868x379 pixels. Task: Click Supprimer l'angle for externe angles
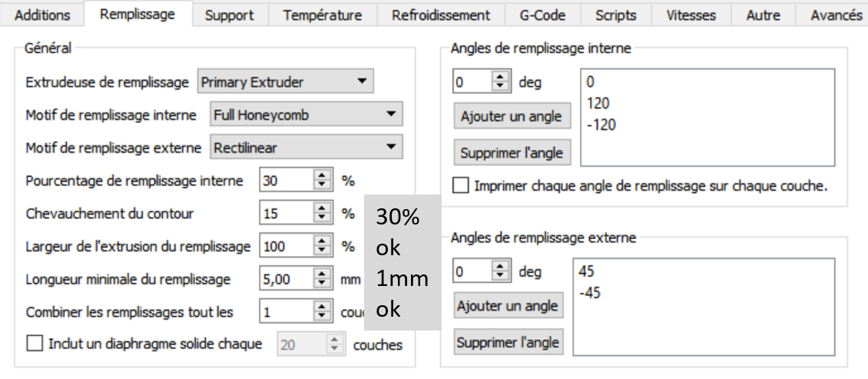tap(508, 341)
